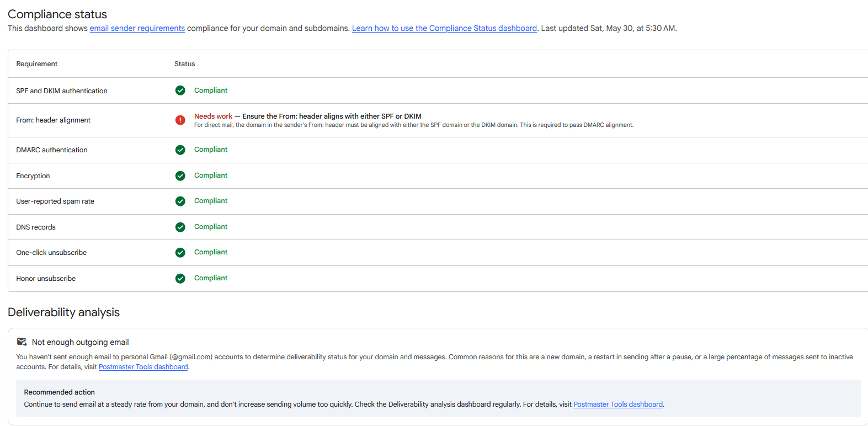The image size is (868, 426).
Task: Select the One-click unsubscribe requirement text
Action: [x=51, y=253]
